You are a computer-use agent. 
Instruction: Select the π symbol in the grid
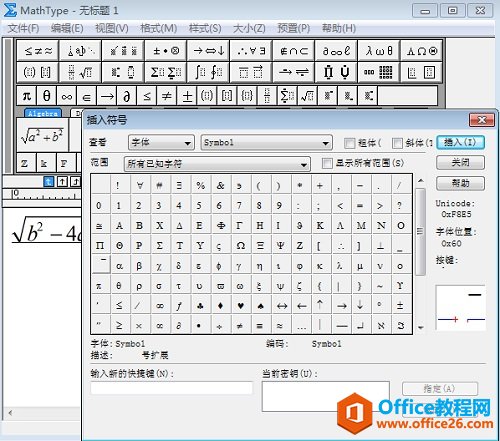coord(99,286)
